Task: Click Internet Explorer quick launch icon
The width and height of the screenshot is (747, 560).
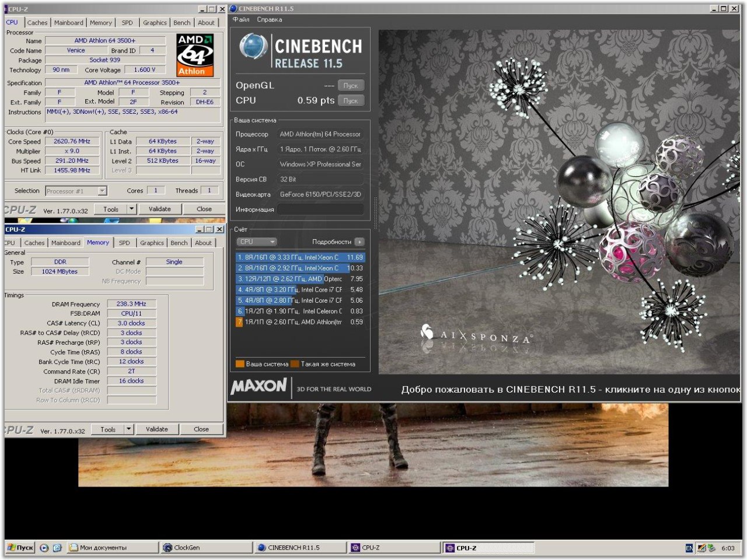Action: click(57, 548)
